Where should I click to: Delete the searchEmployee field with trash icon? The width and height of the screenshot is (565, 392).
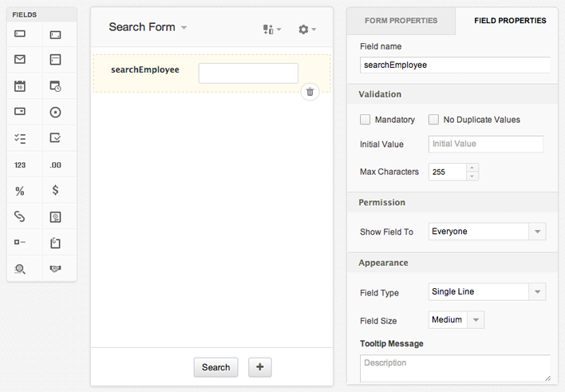click(310, 92)
